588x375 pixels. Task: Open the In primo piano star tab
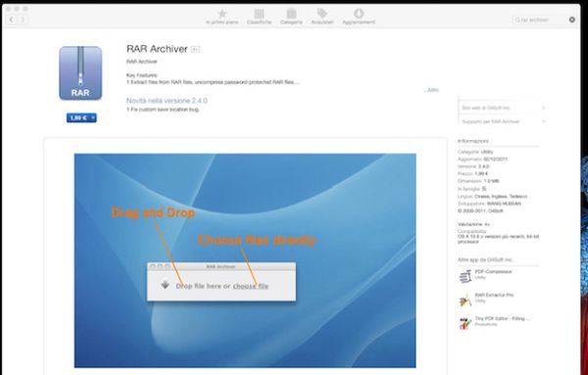(222, 17)
